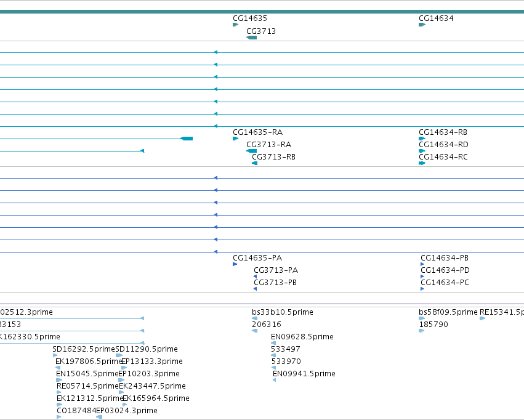
Task: Select EST EP13133.3prime
Action: tap(151, 361)
